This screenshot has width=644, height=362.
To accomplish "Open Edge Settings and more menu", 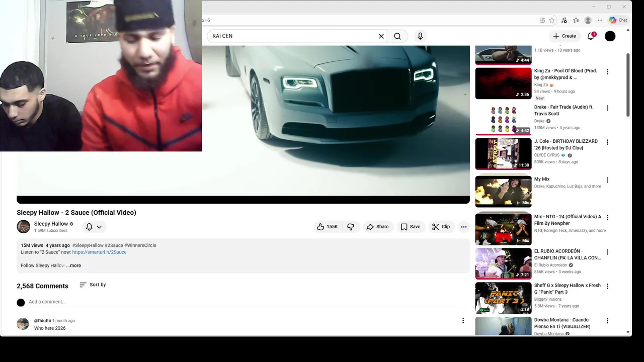I will click(x=600, y=20).
